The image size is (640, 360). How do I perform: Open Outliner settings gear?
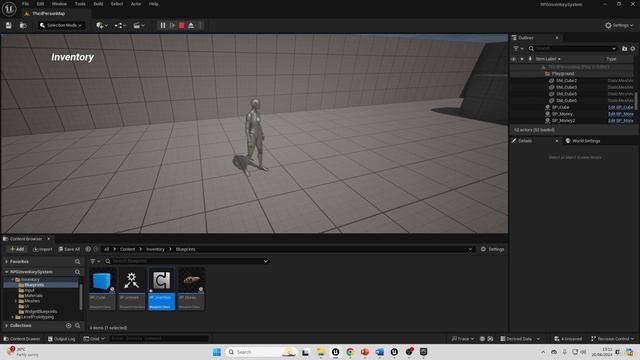click(x=633, y=49)
